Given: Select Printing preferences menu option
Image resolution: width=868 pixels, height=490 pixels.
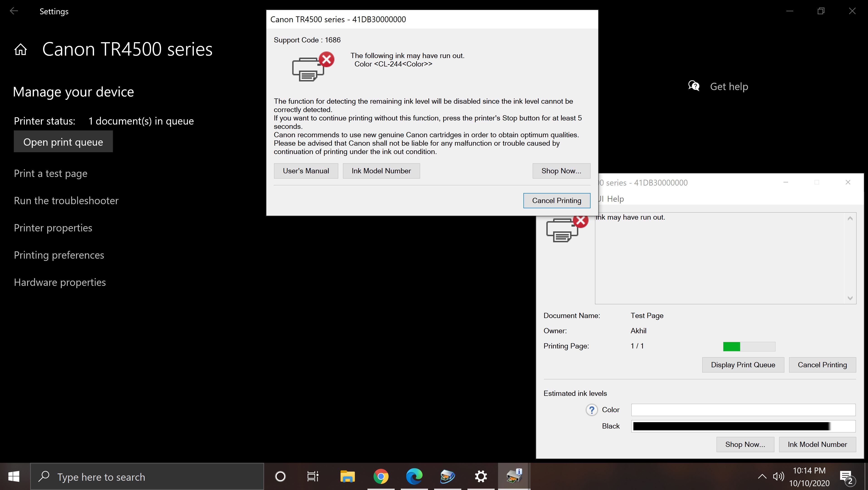Looking at the screenshot, I should coord(58,254).
